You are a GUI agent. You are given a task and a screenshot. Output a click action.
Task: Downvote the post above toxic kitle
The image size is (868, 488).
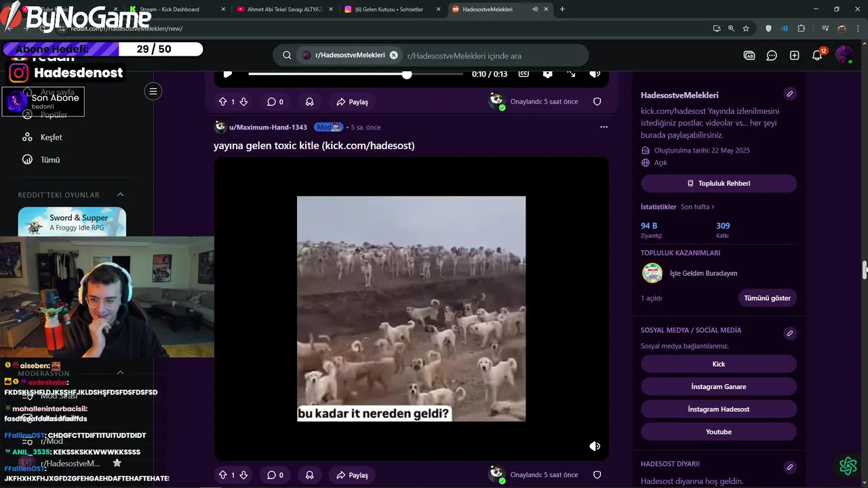[243, 102]
